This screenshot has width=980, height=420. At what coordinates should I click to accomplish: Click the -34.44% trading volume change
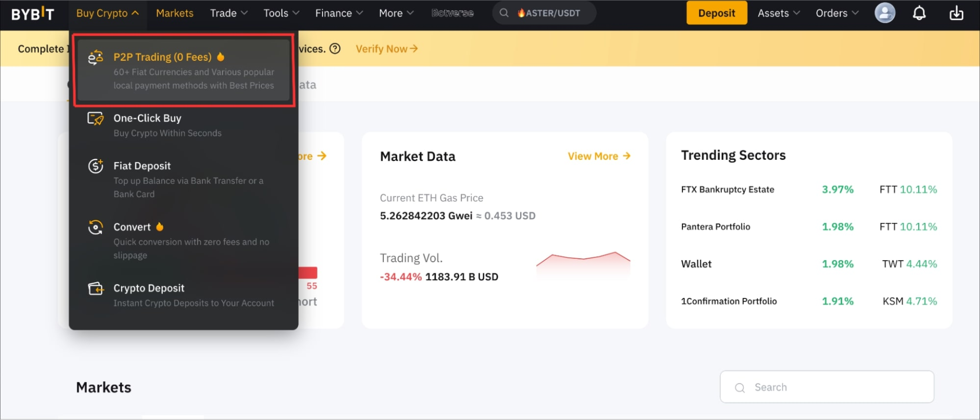(401, 277)
